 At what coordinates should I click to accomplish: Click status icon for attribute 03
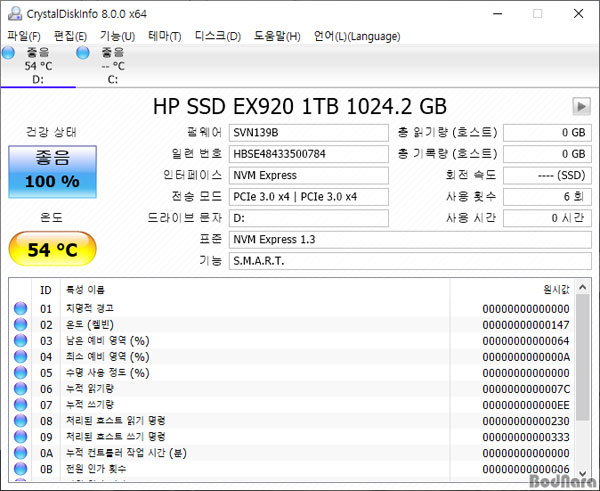(x=21, y=341)
